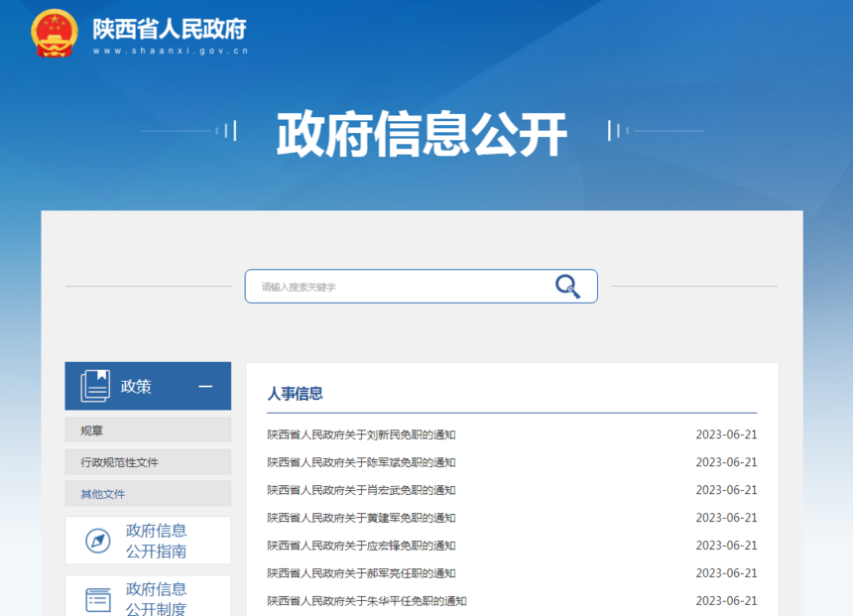This screenshot has width=853, height=616.
Task: Open notice about 郝军亮任职
Action: pyautogui.click(x=361, y=573)
